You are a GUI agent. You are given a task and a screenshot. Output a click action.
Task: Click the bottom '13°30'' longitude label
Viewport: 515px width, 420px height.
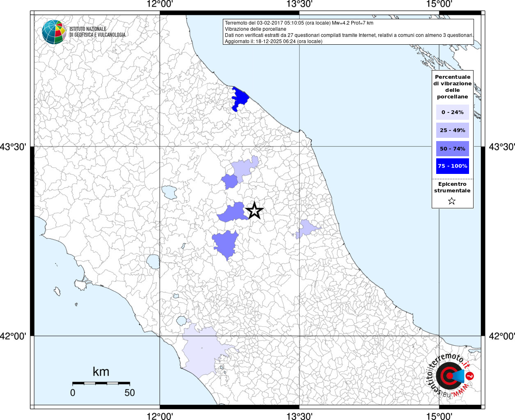pos(300,416)
